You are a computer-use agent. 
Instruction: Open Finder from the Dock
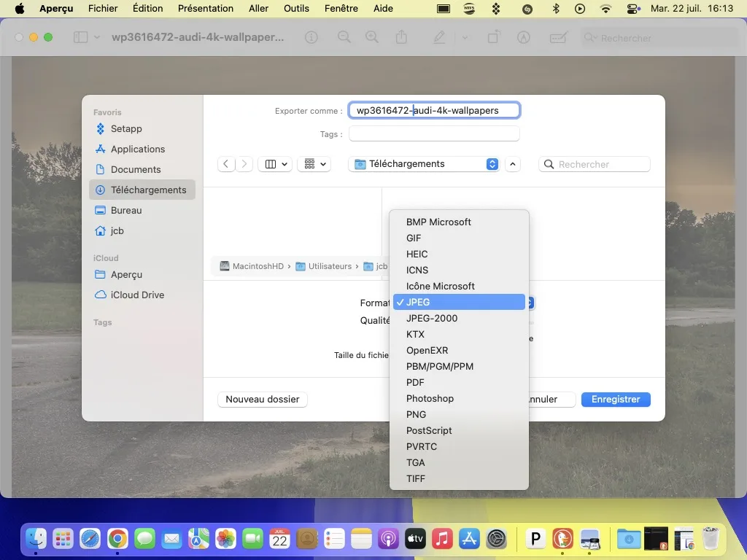coord(36,539)
